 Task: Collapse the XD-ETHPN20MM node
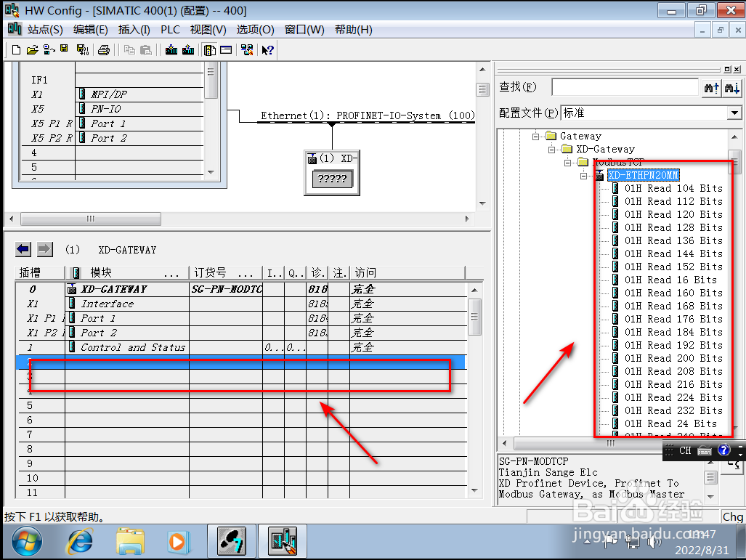pos(584,176)
